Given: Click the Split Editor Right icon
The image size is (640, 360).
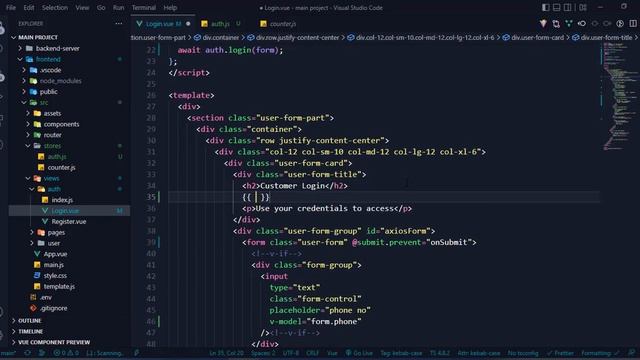Looking at the screenshot, I should [633, 24].
